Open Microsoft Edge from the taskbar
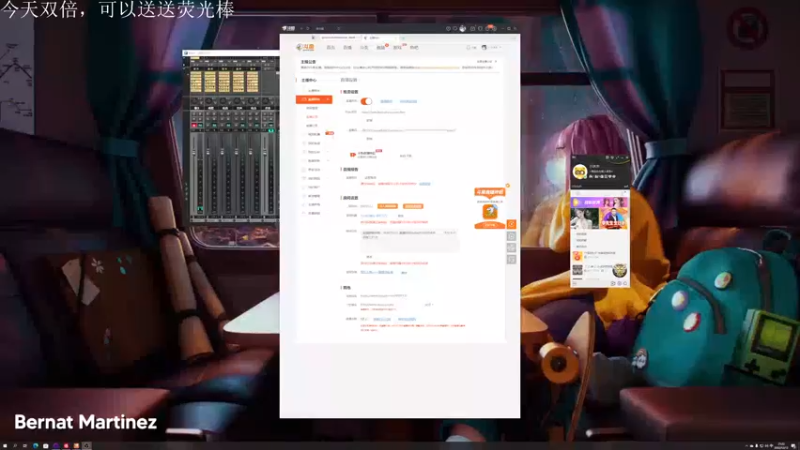Image resolution: width=800 pixels, height=450 pixels. 35,446
